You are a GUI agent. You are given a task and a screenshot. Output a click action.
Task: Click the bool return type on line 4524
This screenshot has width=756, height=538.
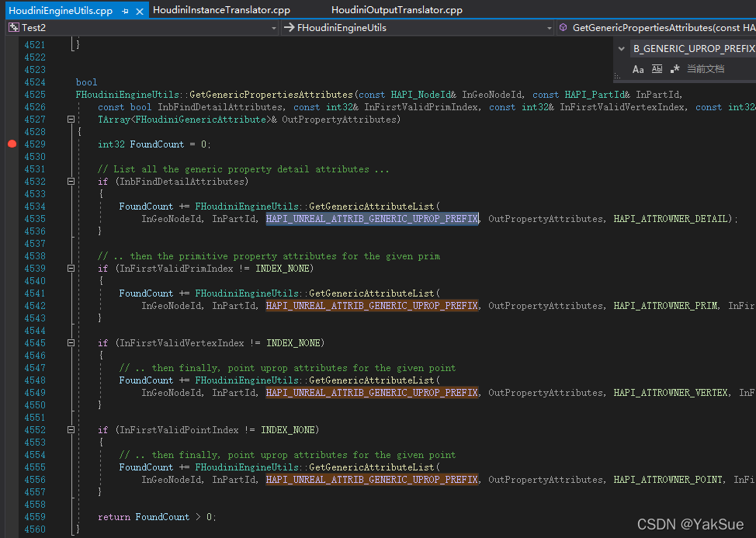[x=86, y=82]
